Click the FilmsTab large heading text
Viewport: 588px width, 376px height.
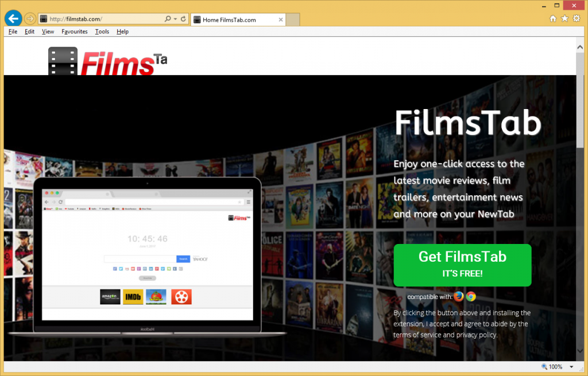click(x=468, y=123)
